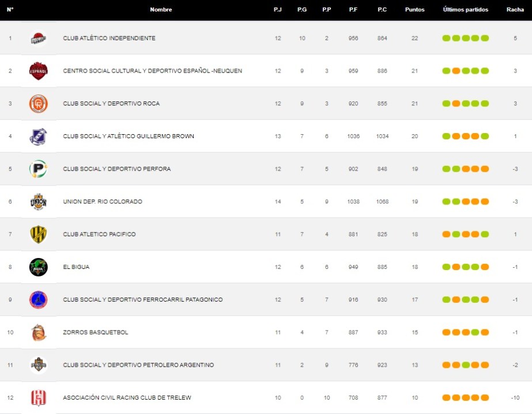Viewport: 532px width, 414px height.
Task: Open CLUB SOCIAL Y DEPORTIVO FERROCARRIL PATAGONICO
Action: [x=142, y=300]
